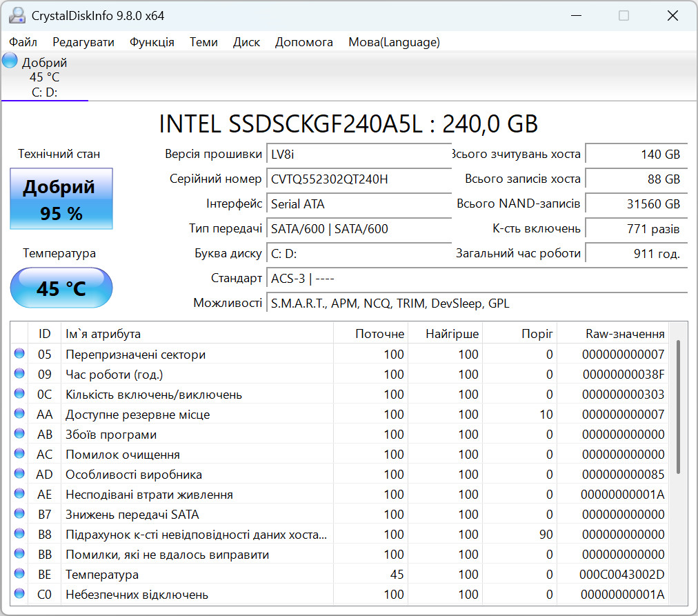Click the features field S.M.A.R.T., APM, NCQ
Screen dimensions: 698x616
click(x=477, y=304)
